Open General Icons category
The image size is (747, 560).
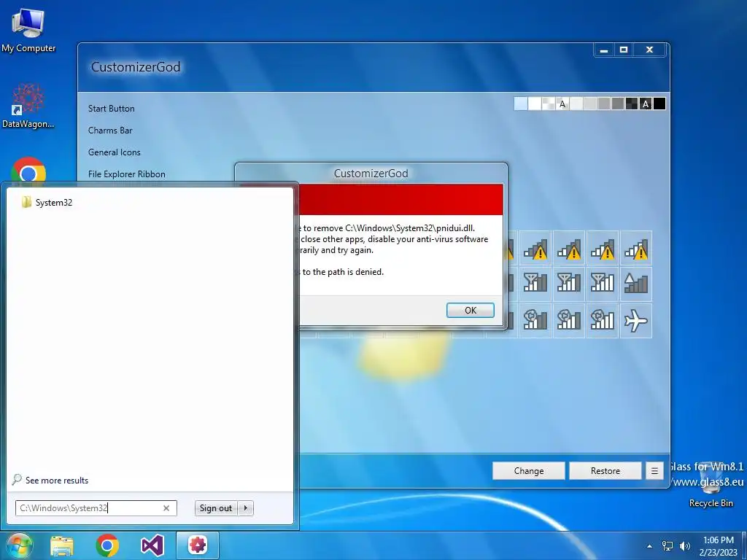115,152
